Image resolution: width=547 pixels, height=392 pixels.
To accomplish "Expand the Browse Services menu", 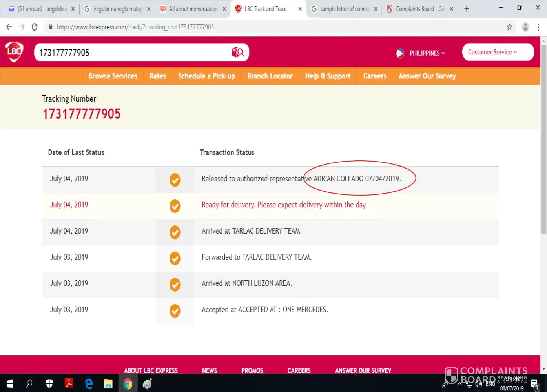I will point(113,76).
